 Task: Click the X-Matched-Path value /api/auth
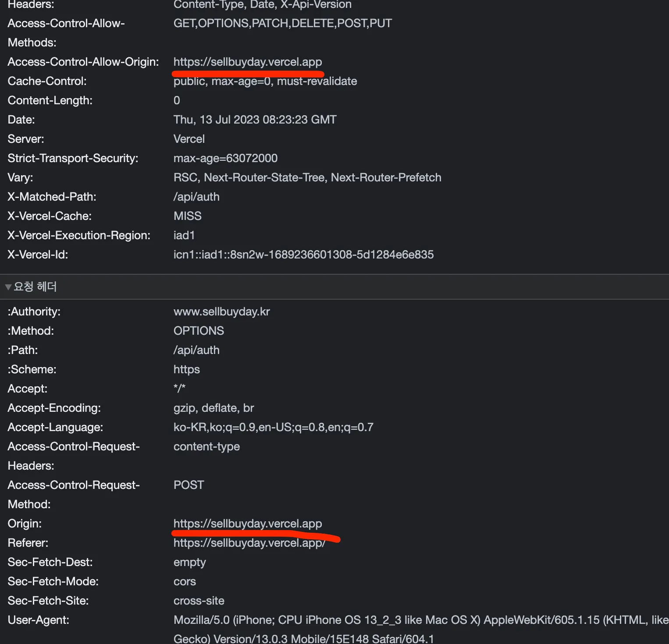196,197
